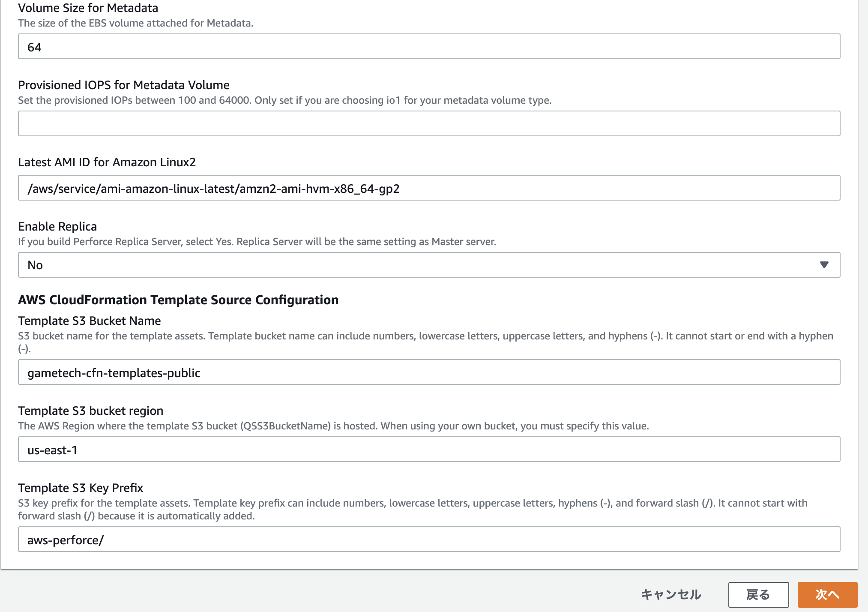The image size is (868, 612).
Task: Click the 戻る button
Action: [x=758, y=594]
